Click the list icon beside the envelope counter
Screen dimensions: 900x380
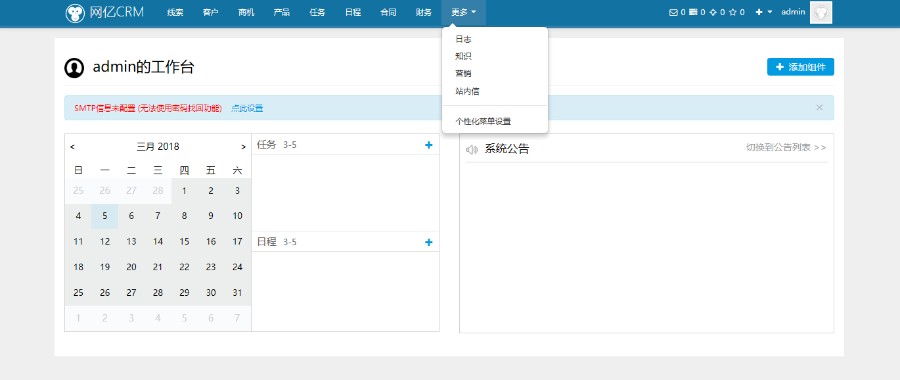click(x=693, y=12)
